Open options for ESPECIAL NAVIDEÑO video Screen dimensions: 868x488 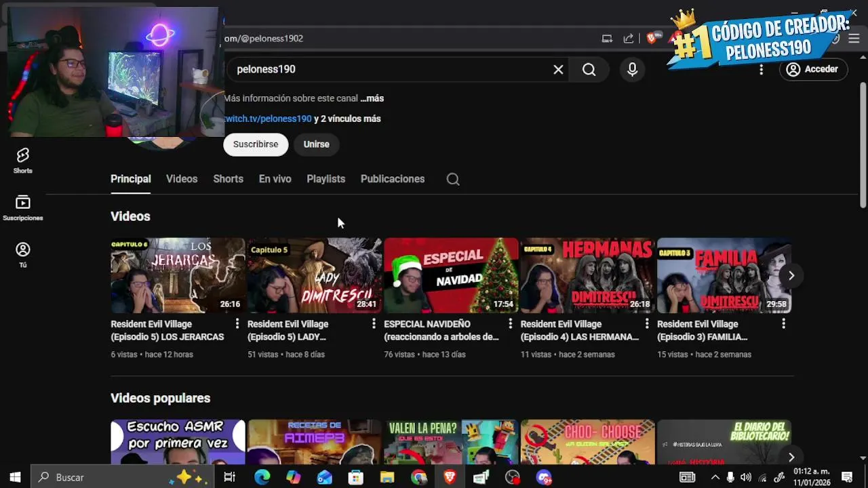point(511,324)
